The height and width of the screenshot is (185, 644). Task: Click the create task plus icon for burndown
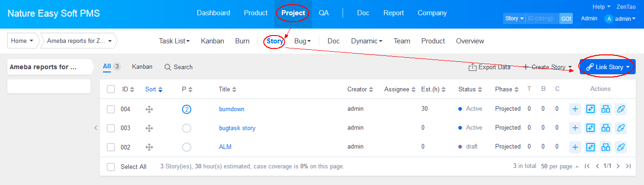point(575,109)
